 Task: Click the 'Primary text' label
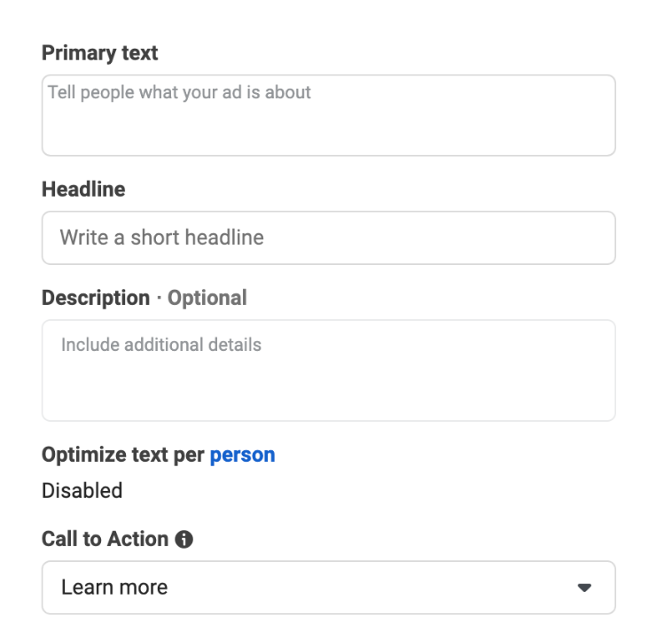pyautogui.click(x=100, y=53)
